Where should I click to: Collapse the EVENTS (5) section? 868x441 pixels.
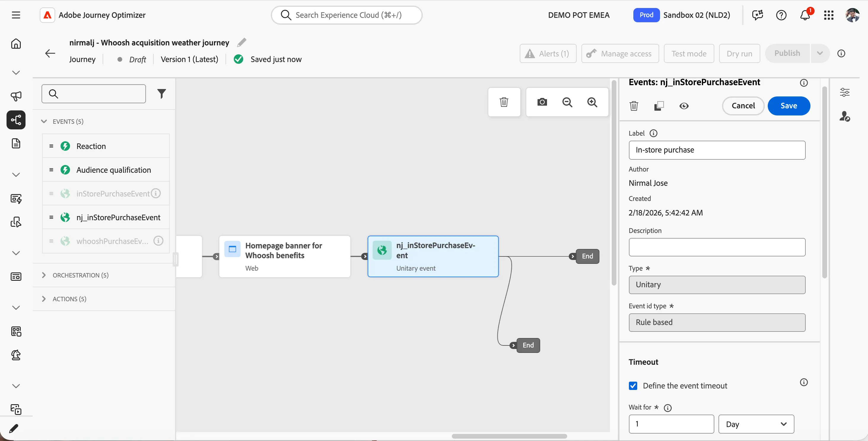coord(44,121)
